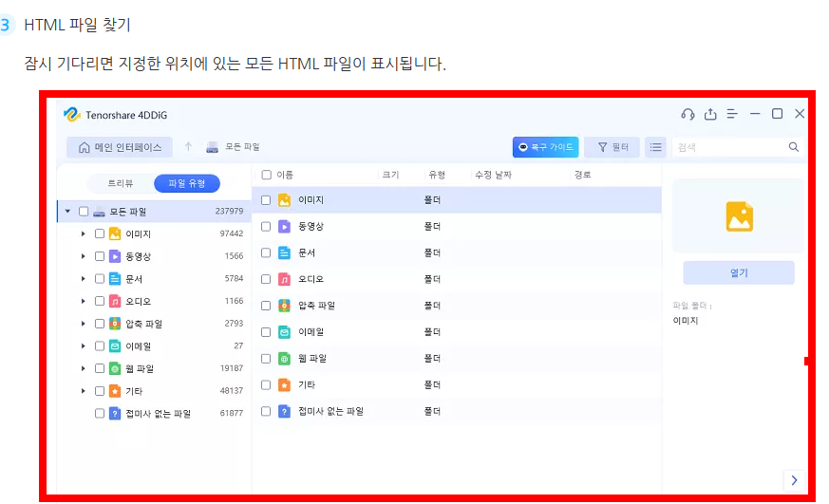Sort by the 경로 column header

583,175
